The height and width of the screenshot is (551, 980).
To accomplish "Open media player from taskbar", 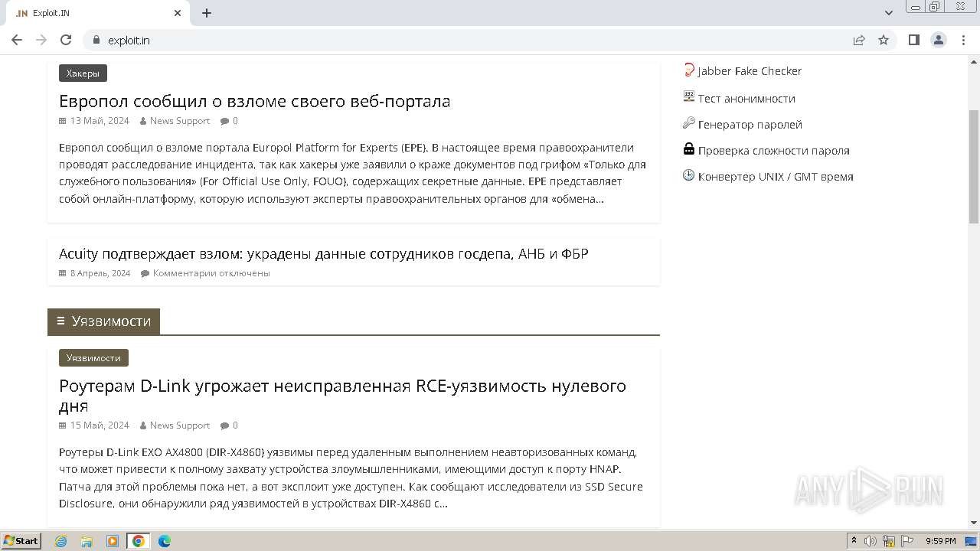I will pyautogui.click(x=113, y=541).
